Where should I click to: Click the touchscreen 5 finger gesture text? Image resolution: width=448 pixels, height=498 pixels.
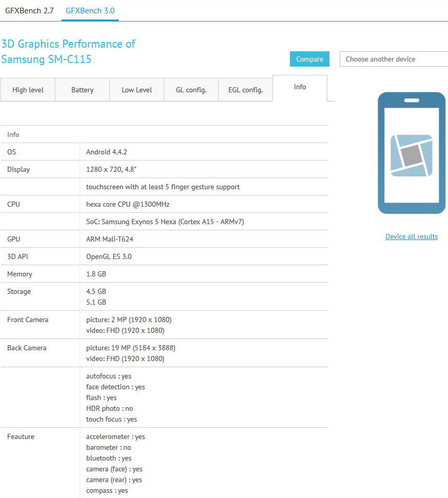(163, 187)
